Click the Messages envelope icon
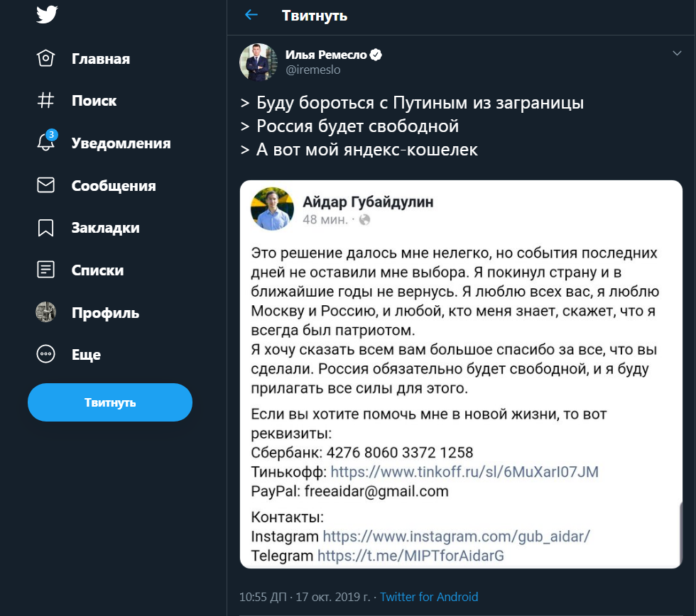The width and height of the screenshot is (696, 616). (x=45, y=186)
